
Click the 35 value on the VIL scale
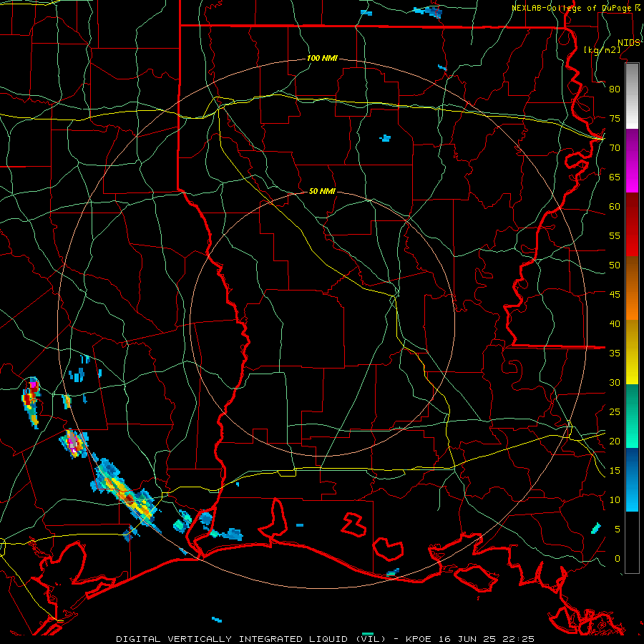pos(615,353)
